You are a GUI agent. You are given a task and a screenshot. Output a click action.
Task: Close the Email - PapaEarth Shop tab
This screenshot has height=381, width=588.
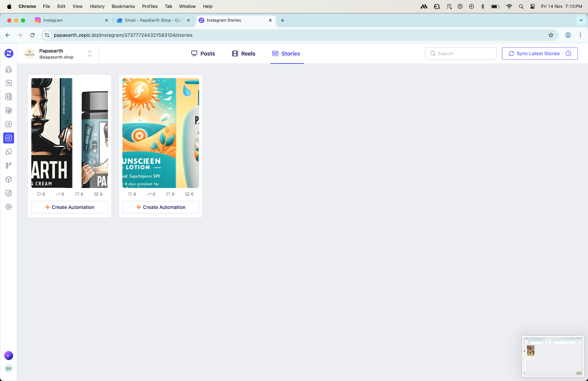pos(189,20)
